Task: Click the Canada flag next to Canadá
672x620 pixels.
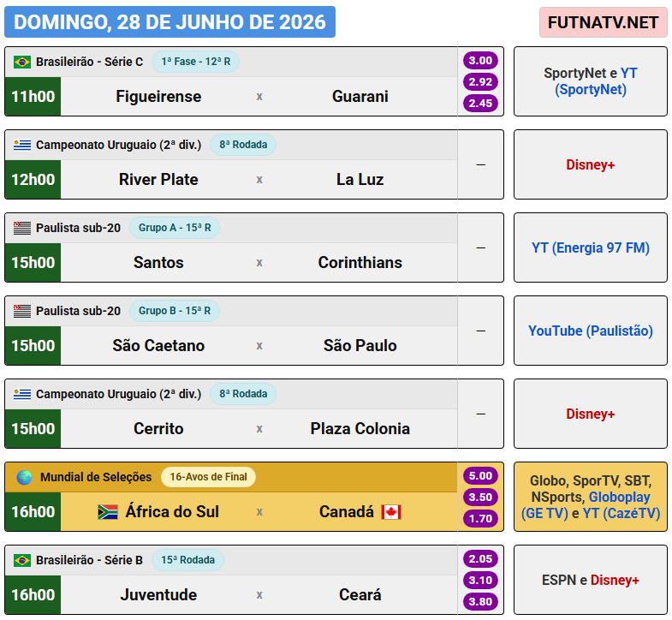Action: [391, 512]
